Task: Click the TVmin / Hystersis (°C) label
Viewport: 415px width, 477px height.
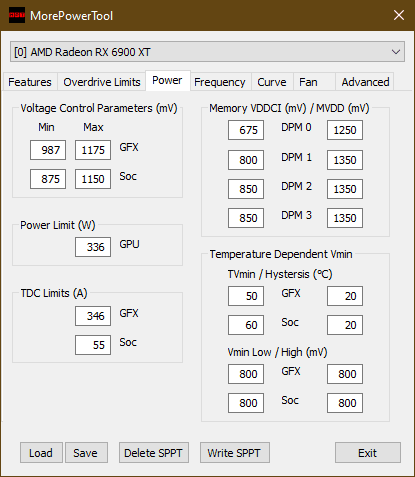Action: (x=280, y=274)
